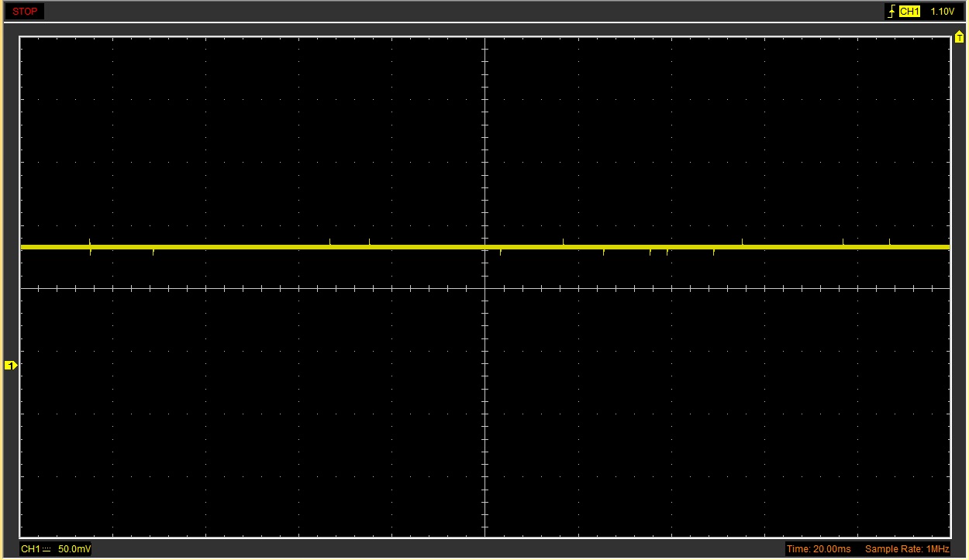Select the CH1 trigger source label
Screen dimensions: 969x560
point(909,12)
